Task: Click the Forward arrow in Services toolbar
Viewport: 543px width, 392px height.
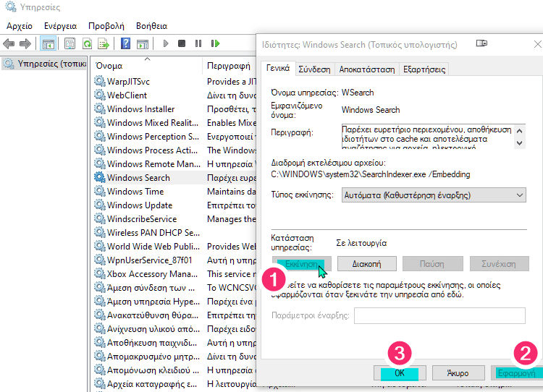Action: pos(25,43)
